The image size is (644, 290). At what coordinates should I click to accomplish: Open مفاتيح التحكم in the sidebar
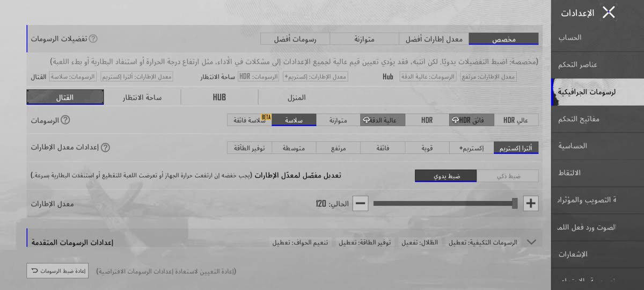point(597,119)
